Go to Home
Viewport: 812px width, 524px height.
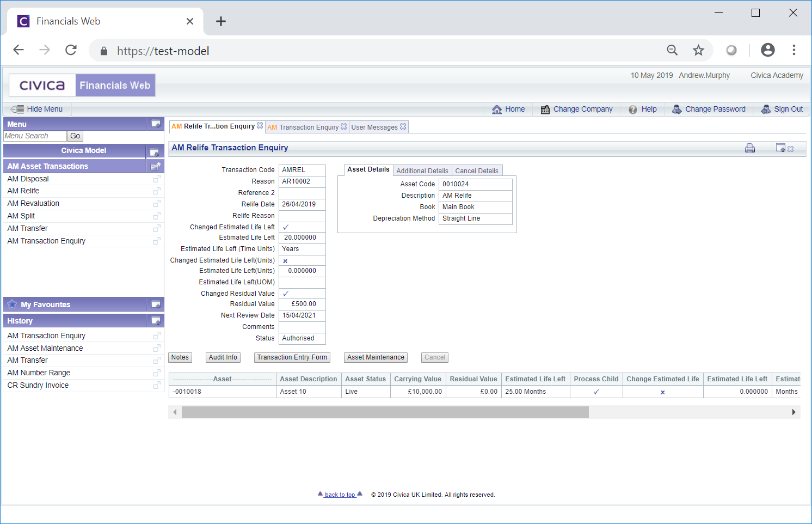pyautogui.click(x=508, y=109)
